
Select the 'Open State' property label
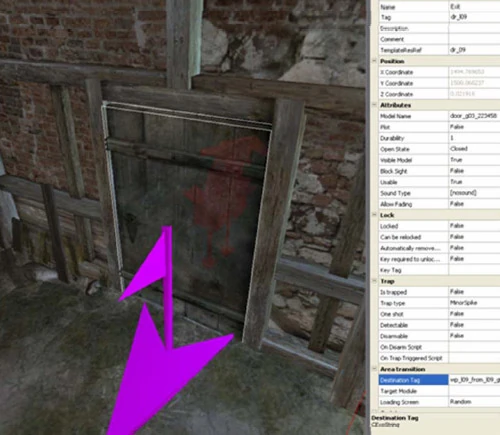tap(395, 149)
